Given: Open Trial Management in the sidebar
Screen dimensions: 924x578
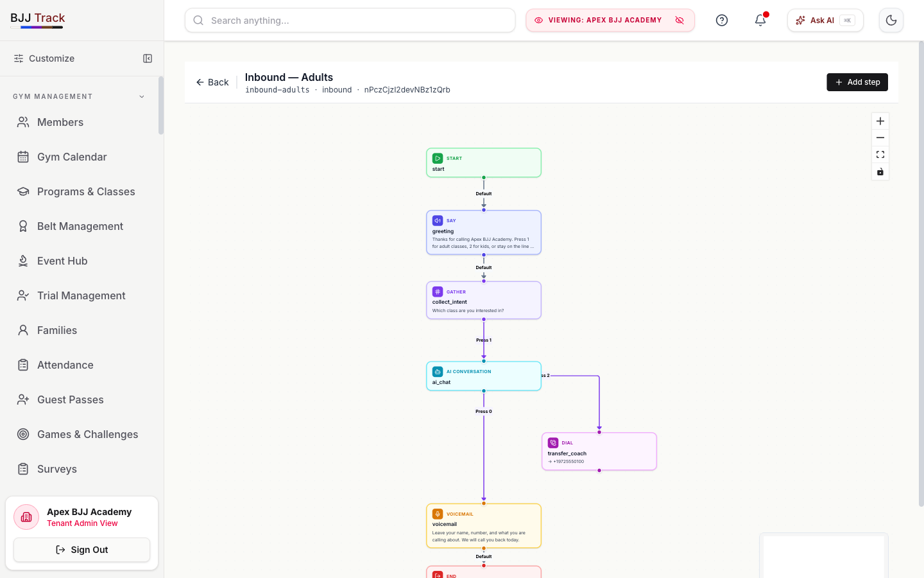Looking at the screenshot, I should [x=81, y=295].
